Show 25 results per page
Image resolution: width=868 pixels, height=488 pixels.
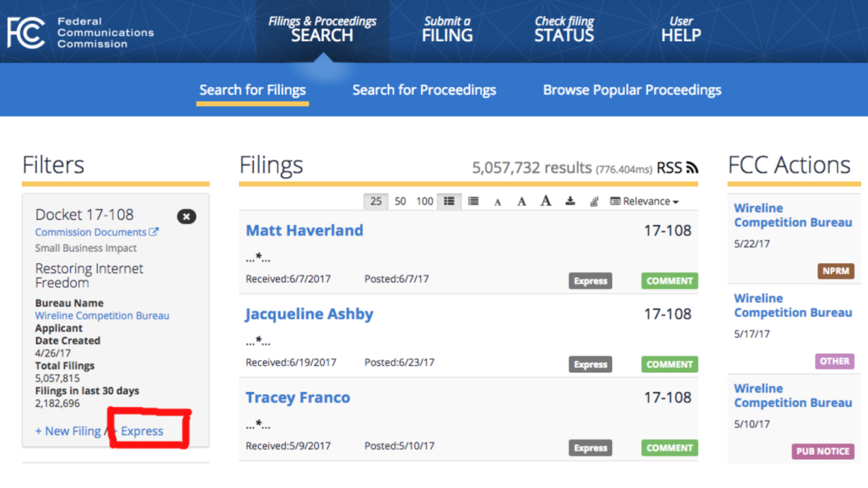pyautogui.click(x=375, y=202)
